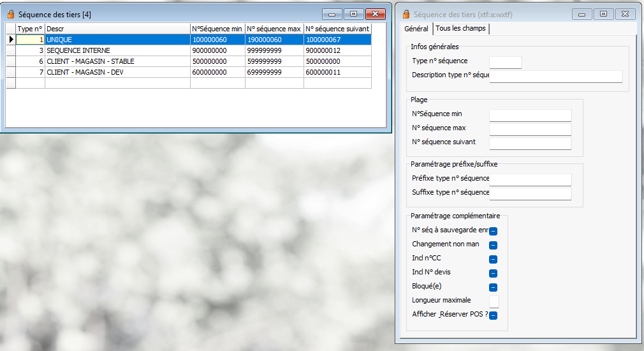Screen dimensions: 644x351
Task: Click the lock icon in the form window title
Action: tap(406, 14)
